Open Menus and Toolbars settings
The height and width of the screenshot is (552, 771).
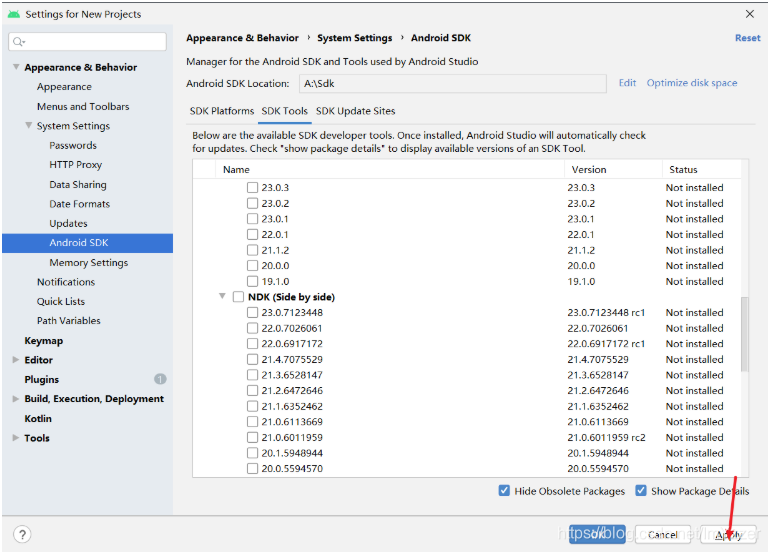(83, 106)
